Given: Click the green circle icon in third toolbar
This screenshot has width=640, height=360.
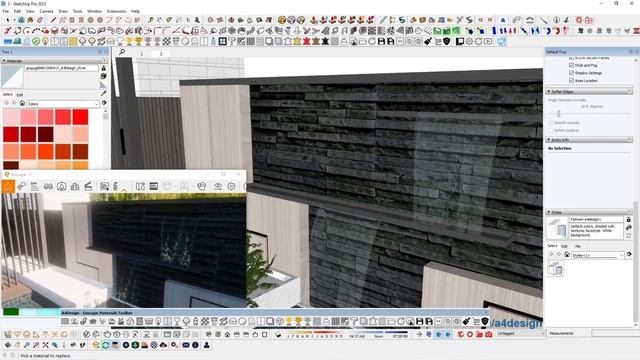Looking at the screenshot, I should tap(36, 41).
